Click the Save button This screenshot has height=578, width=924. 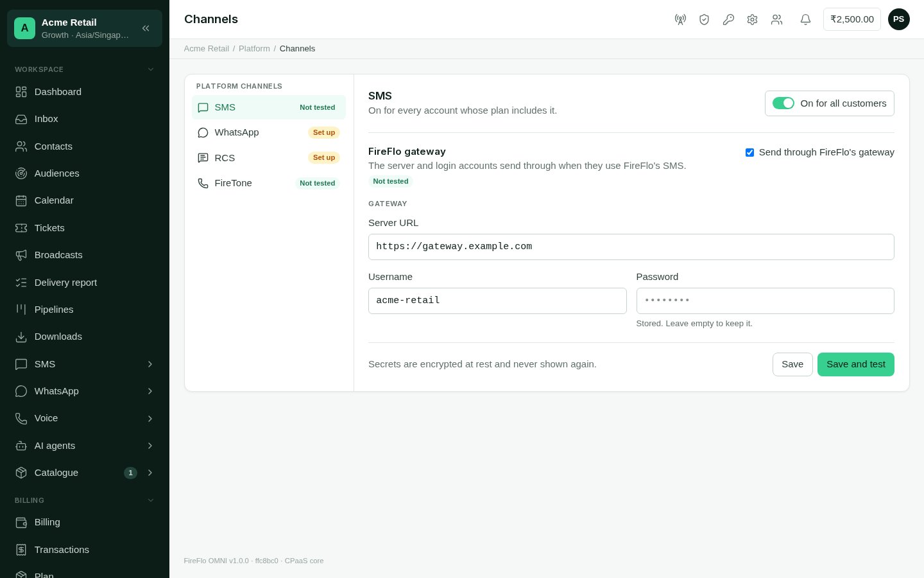coord(792,364)
